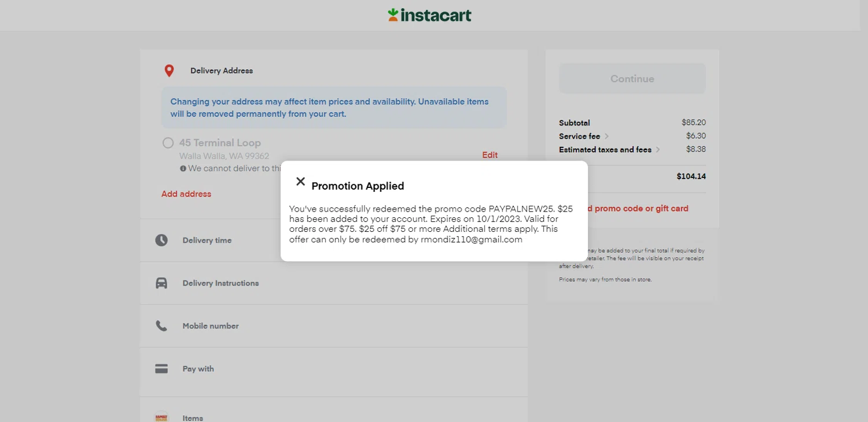
Task: Click the Promotion Applied title
Action: (x=358, y=186)
